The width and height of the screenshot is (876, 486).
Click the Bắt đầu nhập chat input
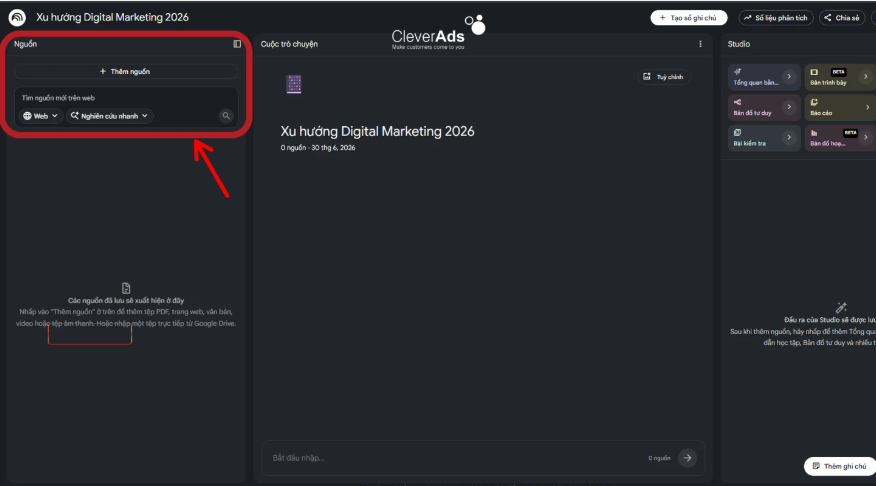pyautogui.click(x=453, y=458)
